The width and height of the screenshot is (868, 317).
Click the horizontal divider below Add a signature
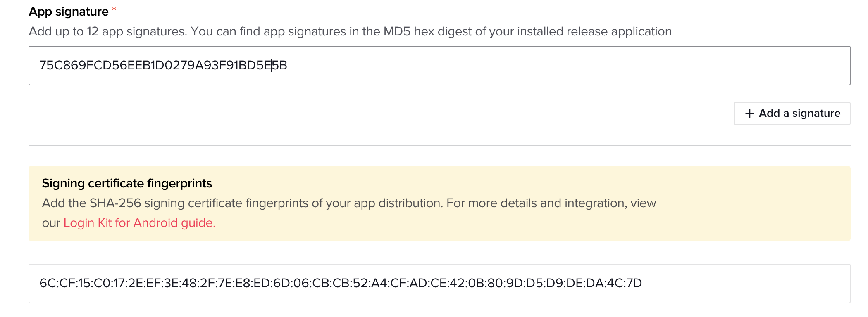point(439,145)
